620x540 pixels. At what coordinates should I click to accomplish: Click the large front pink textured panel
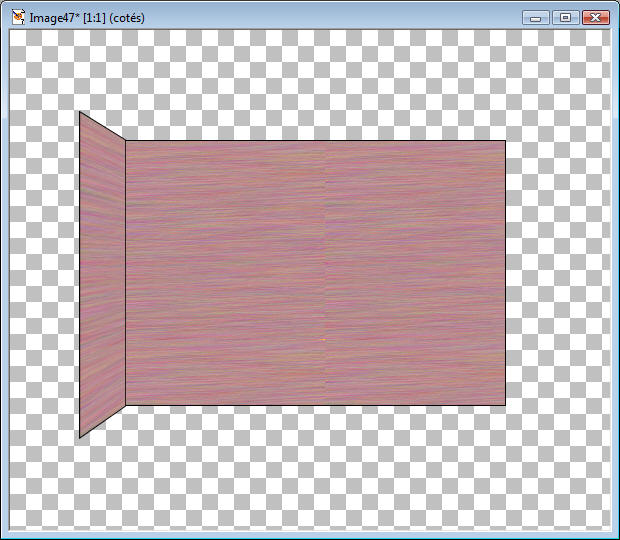coord(315,273)
